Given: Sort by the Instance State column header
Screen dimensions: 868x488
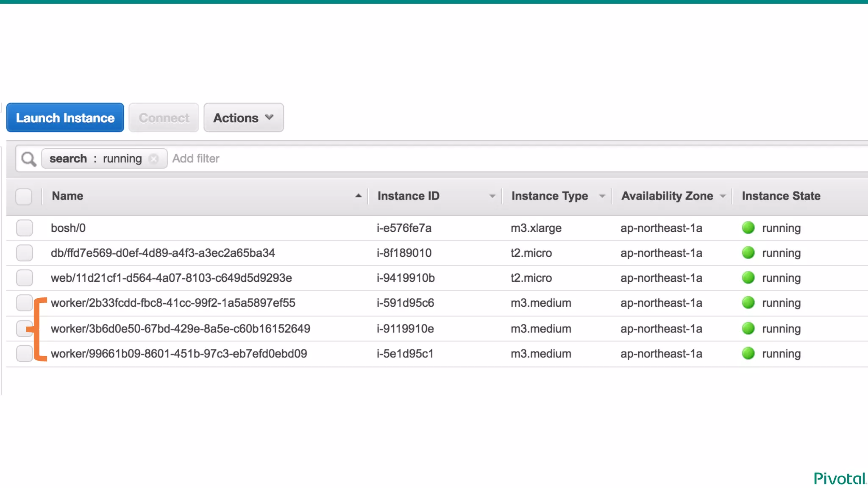Looking at the screenshot, I should click(x=781, y=196).
